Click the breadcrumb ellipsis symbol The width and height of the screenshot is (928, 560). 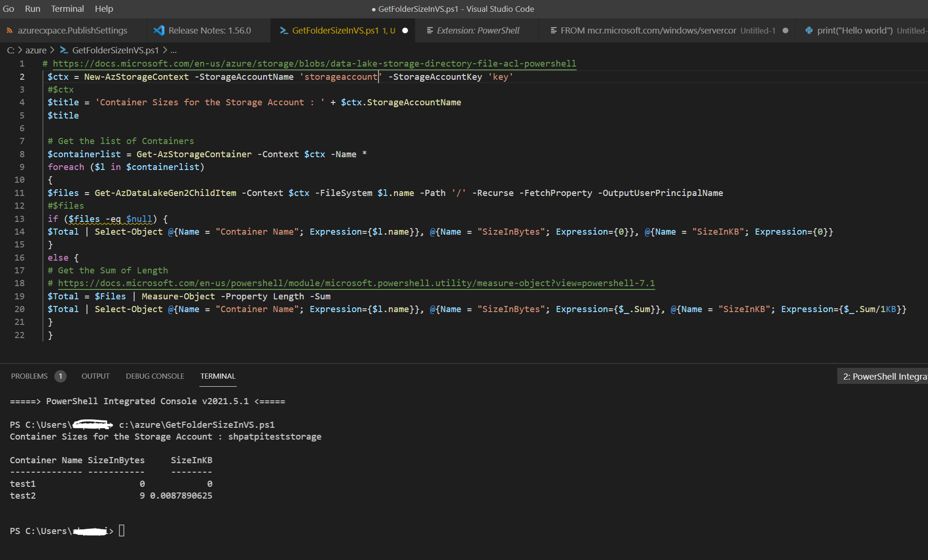coord(173,50)
